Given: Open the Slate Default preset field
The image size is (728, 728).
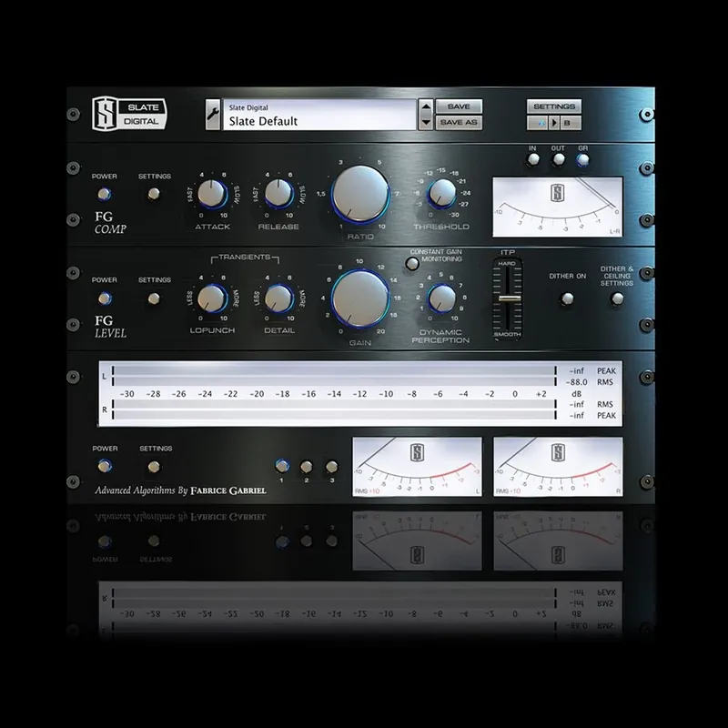Looking at the screenshot, I should pos(319,115).
